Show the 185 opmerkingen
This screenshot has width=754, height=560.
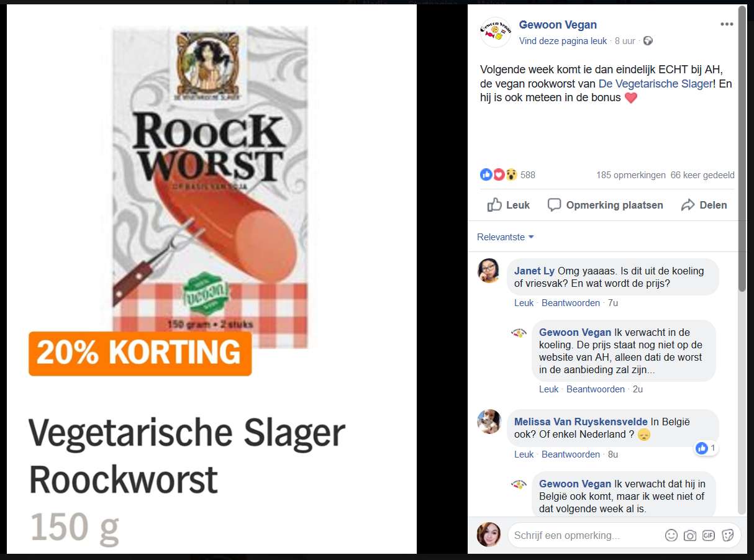click(631, 175)
